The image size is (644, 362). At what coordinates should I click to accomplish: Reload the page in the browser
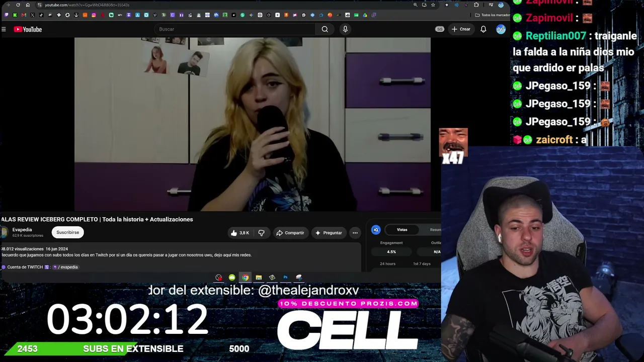click(18, 5)
